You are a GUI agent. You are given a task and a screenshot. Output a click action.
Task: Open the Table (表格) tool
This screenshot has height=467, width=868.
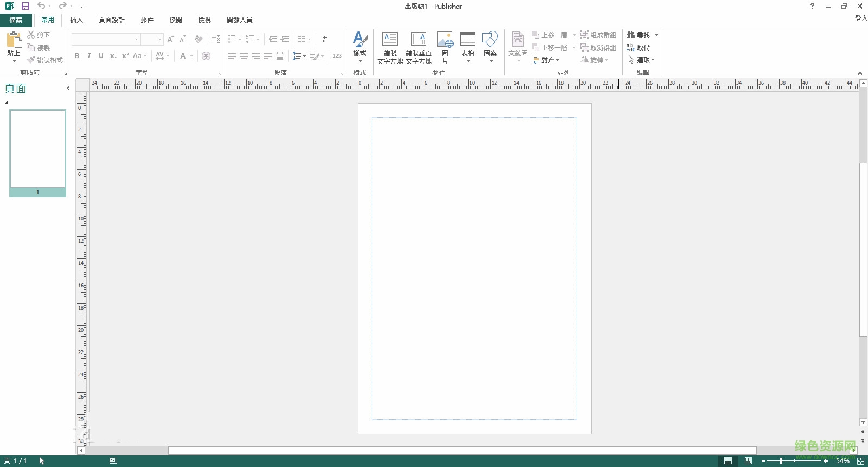[467, 40]
